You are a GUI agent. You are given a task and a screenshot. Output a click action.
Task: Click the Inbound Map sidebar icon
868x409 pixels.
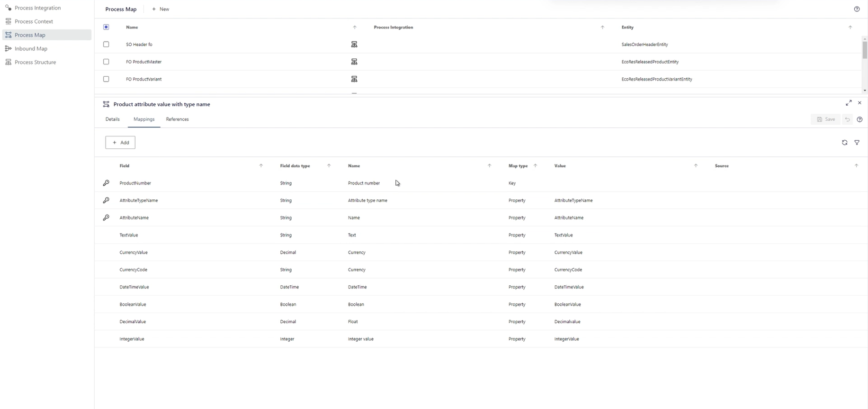[8, 48]
